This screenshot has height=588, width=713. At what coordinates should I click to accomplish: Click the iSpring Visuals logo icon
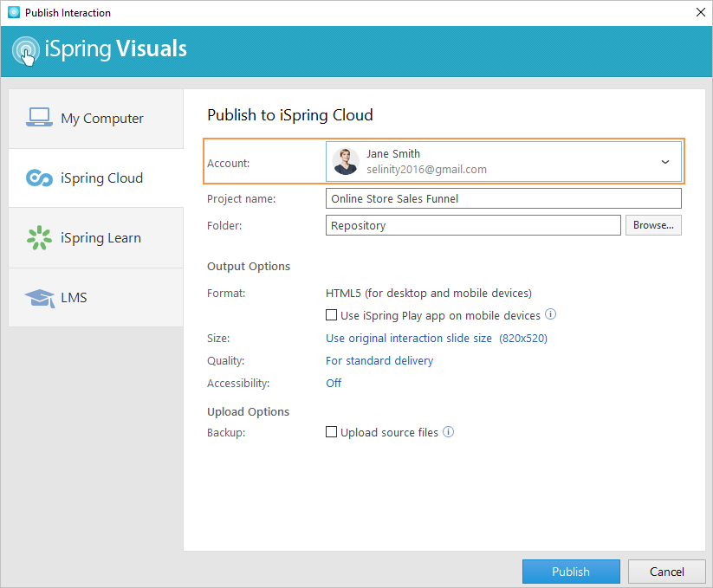coord(26,50)
